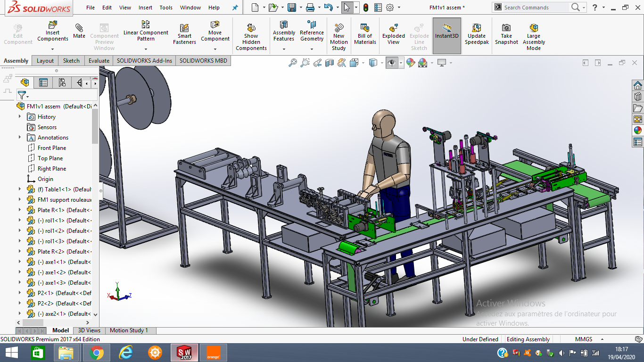The height and width of the screenshot is (362, 644).
Task: Create an Exploded View
Action: 394,28
